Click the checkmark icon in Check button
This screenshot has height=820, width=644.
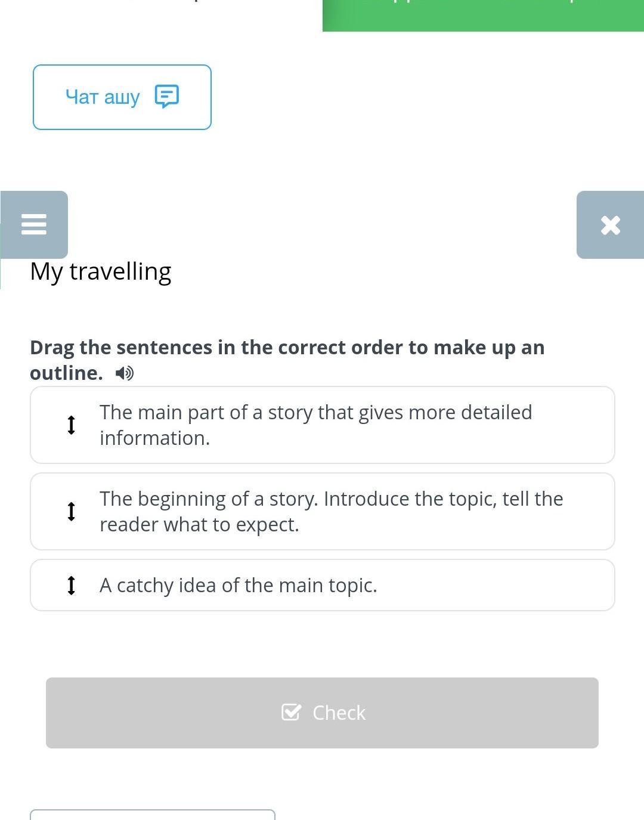(291, 712)
